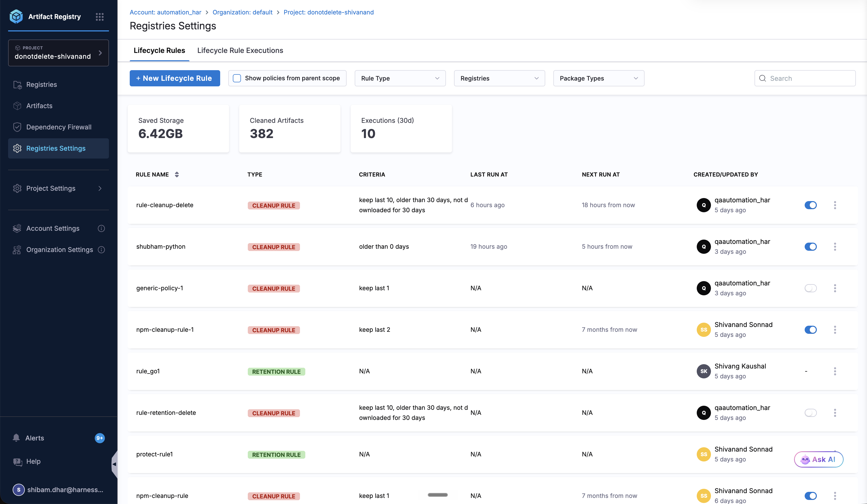This screenshot has width=867, height=504.
Task: Click the Saved Storage 6.42GB card
Action: pyautogui.click(x=178, y=129)
